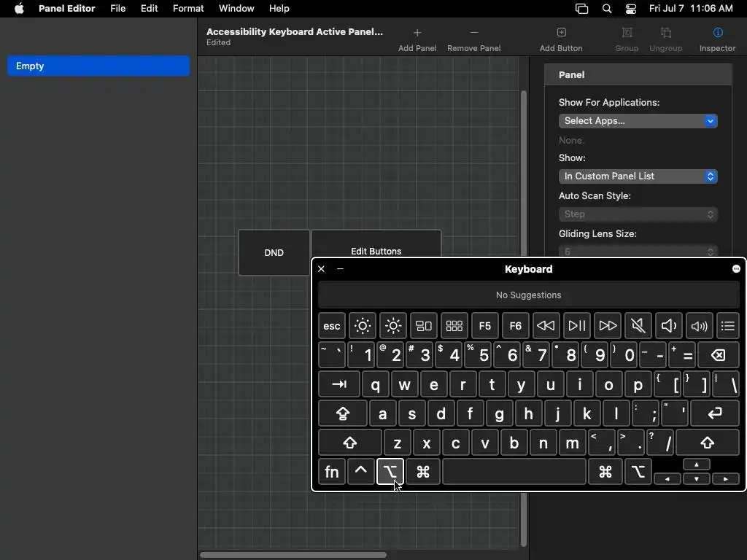This screenshot has width=747, height=560.
Task: Open the keyboard options circle button
Action: coord(736,269)
